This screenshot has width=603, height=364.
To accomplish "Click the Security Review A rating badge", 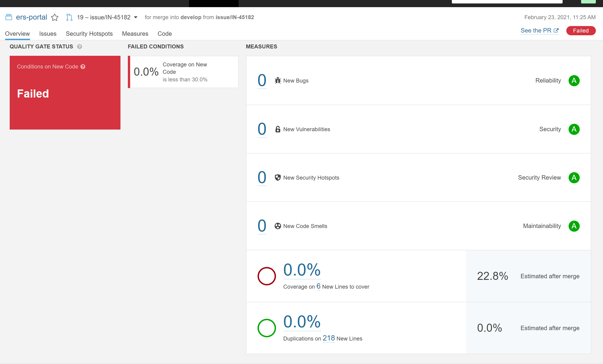I will point(574,178).
